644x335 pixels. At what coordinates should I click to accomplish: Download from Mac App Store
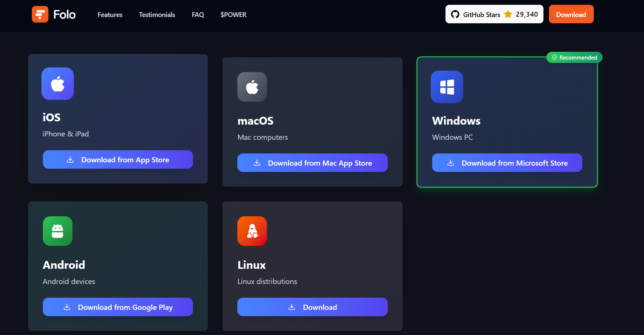tap(312, 163)
